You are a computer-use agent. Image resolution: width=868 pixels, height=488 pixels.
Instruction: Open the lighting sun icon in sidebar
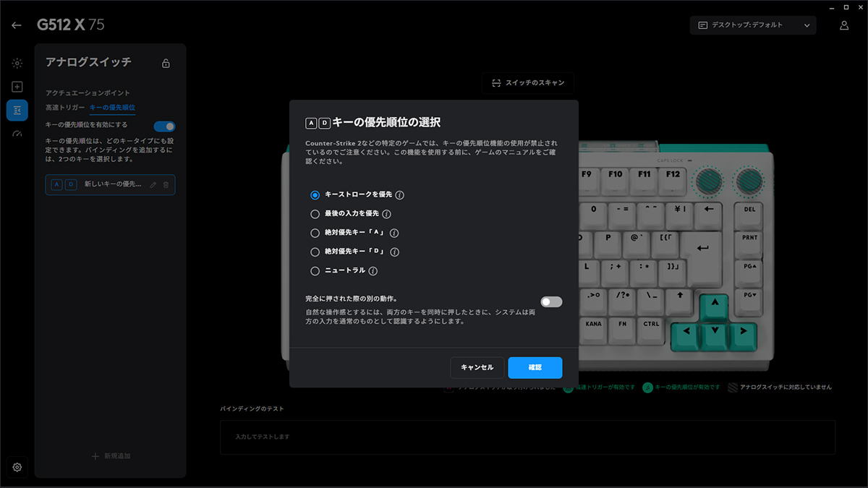click(17, 64)
